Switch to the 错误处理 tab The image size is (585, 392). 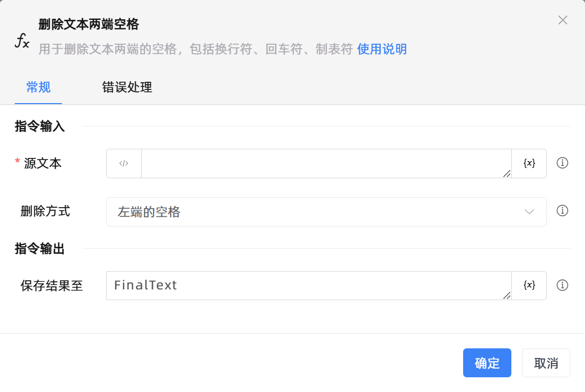[127, 87]
